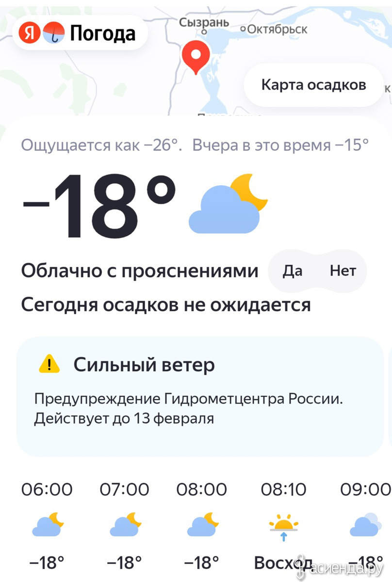The image size is (392, 582).
Task: Answer Да to confirm weather condition
Action: click(293, 271)
